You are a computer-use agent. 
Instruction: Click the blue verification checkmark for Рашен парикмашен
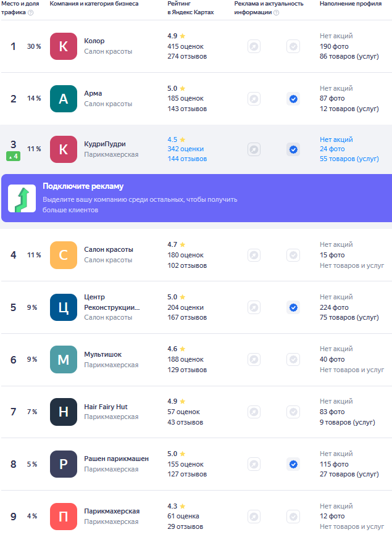click(x=293, y=464)
